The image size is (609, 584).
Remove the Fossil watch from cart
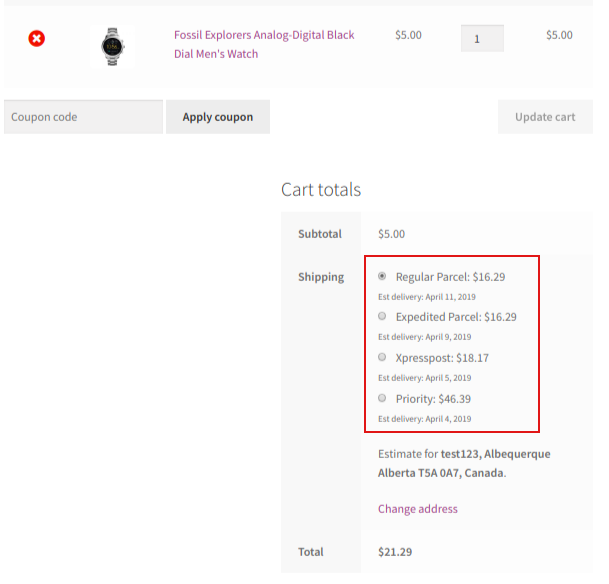(x=36, y=39)
